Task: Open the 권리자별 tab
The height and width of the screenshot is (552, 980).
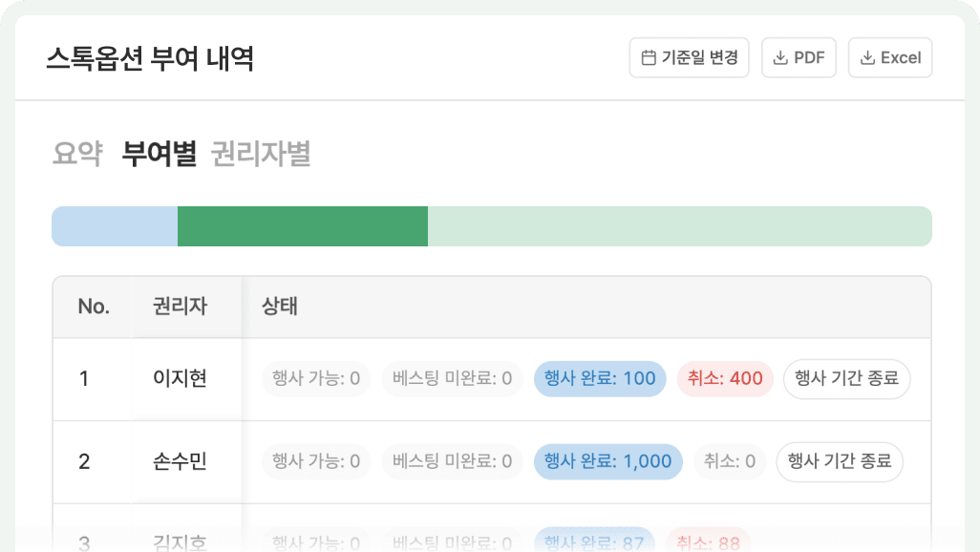Action: click(261, 154)
